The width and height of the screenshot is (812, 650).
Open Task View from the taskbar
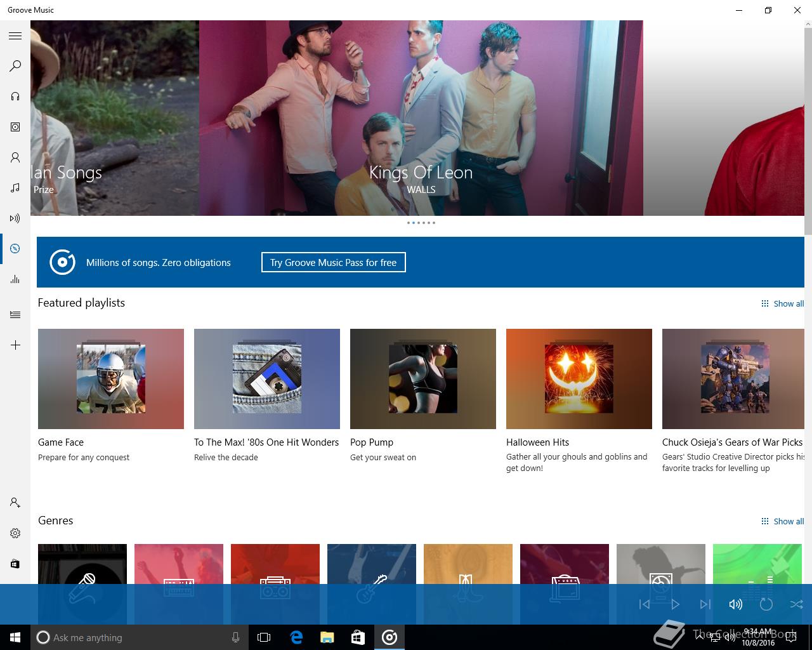(264, 637)
